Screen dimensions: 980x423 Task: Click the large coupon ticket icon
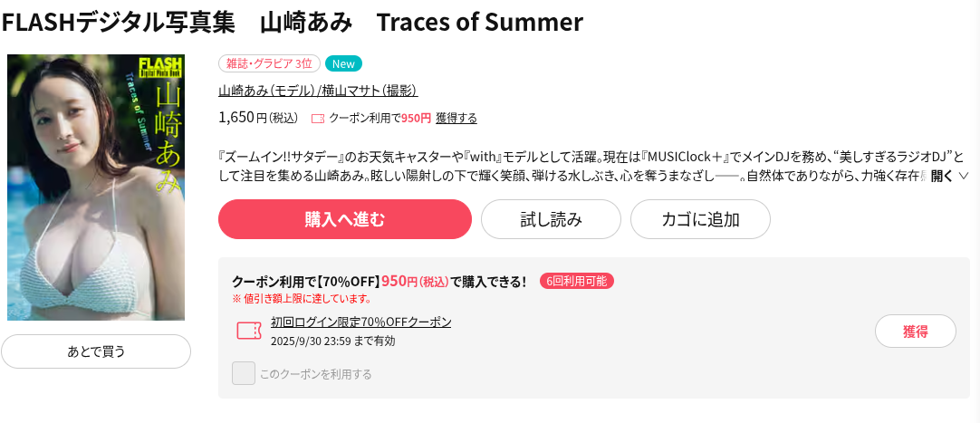click(x=248, y=331)
